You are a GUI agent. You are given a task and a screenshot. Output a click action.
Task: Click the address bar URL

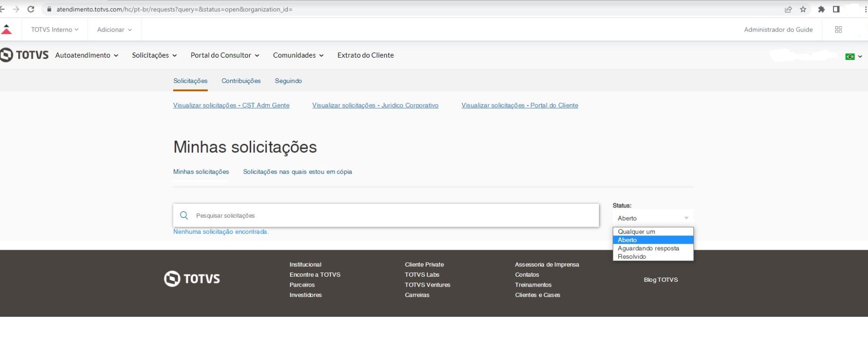tap(174, 9)
